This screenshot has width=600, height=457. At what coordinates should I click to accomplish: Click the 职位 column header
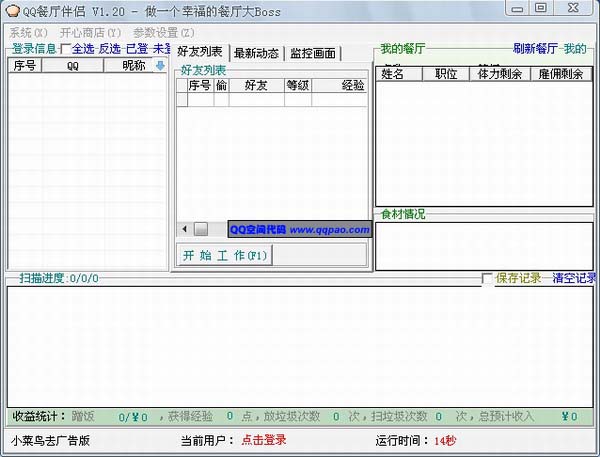click(446, 74)
